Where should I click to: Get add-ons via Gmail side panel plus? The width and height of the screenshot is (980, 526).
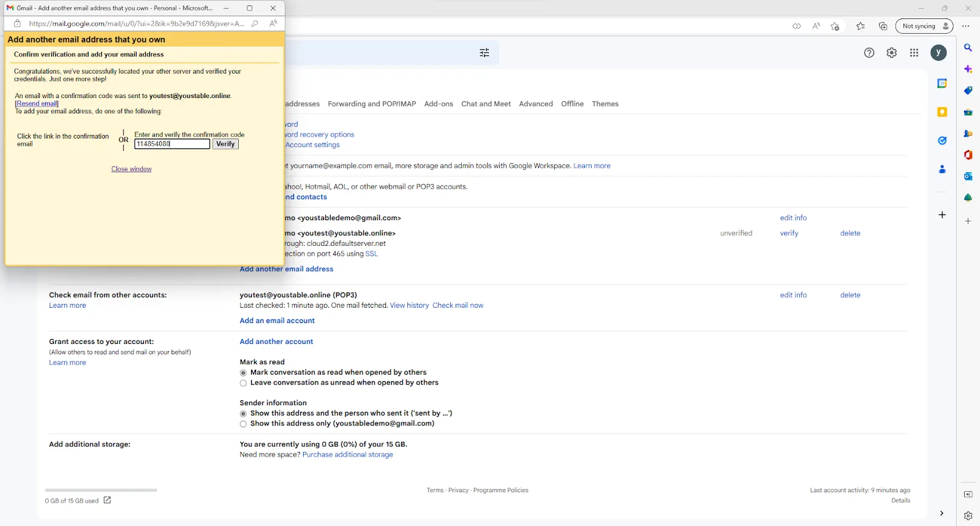pos(942,215)
